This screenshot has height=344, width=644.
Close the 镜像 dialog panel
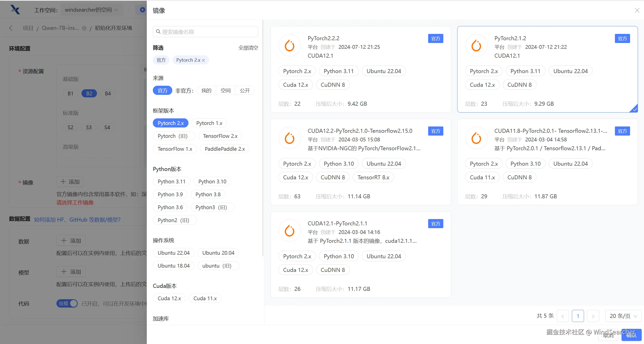coord(637,10)
